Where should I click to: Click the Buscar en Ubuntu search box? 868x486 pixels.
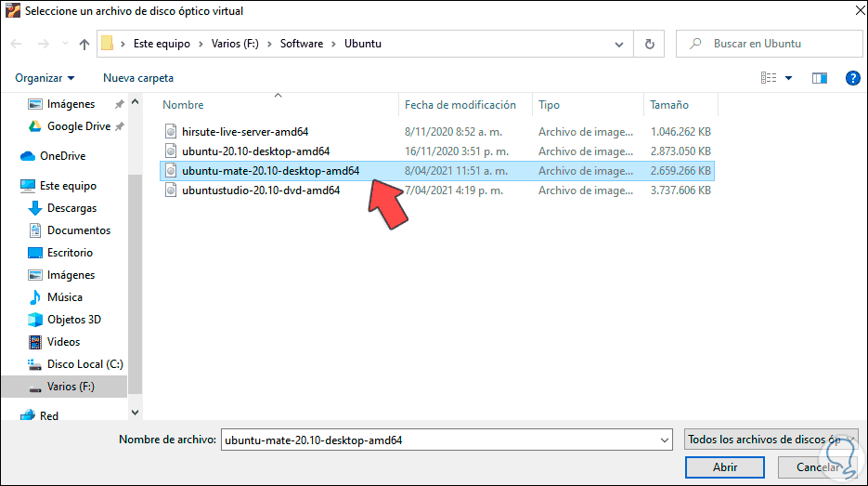[770, 44]
